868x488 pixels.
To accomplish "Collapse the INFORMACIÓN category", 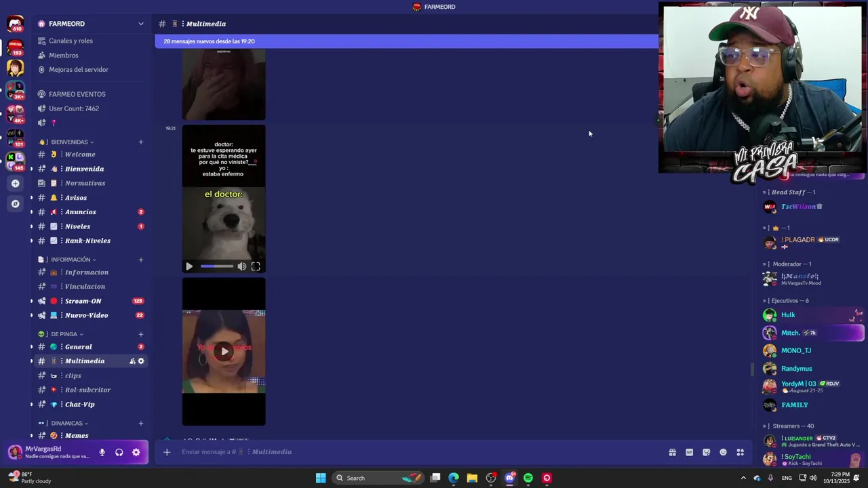I will [73, 260].
